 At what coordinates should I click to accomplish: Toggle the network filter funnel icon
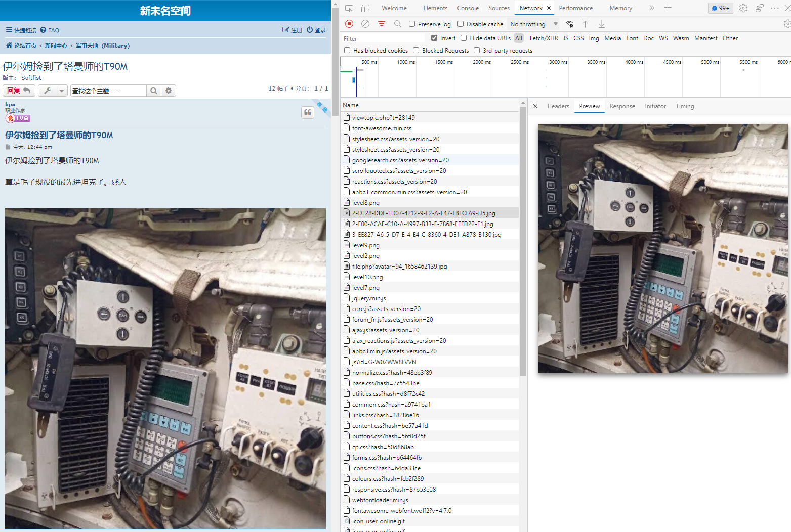[x=382, y=24]
